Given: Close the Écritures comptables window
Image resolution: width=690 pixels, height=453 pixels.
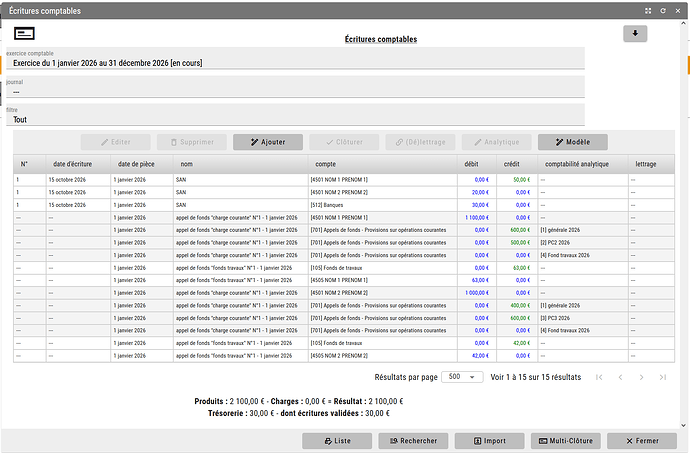Looking at the screenshot, I should point(678,11).
